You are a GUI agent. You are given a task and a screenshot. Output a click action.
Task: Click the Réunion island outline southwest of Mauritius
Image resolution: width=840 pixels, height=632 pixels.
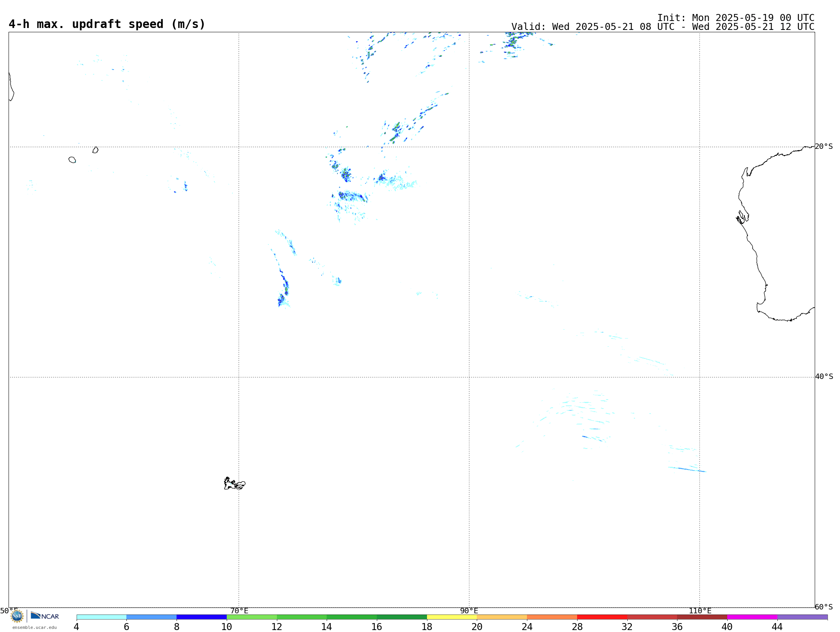coord(72,160)
